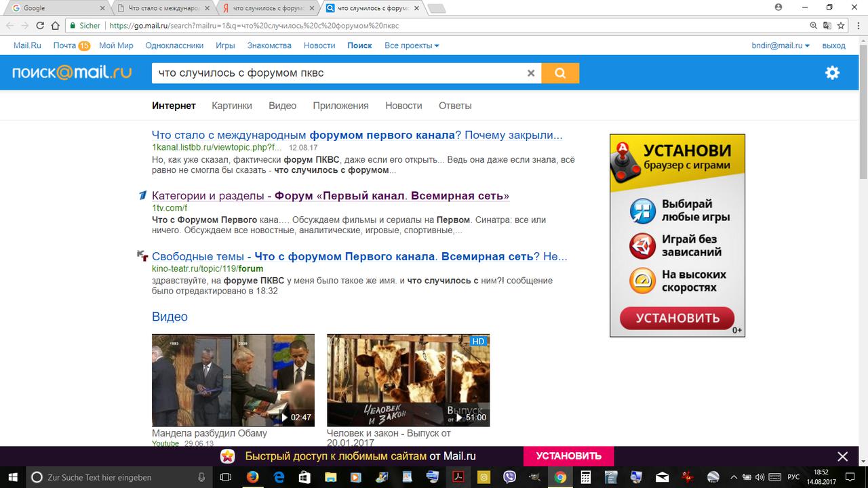Open Task View on the taskbar
868x488 pixels.
click(x=226, y=477)
